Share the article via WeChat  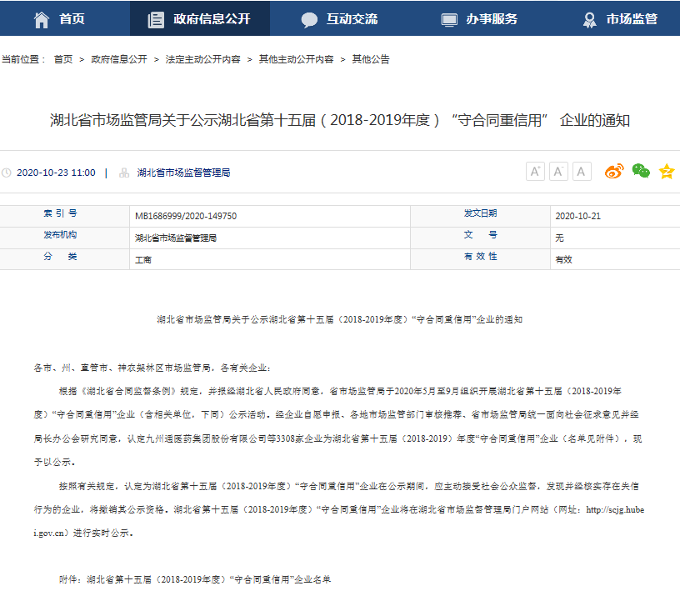(639, 170)
